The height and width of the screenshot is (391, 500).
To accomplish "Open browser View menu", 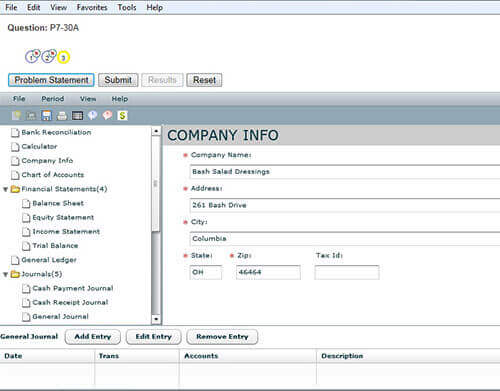I will tap(59, 7).
